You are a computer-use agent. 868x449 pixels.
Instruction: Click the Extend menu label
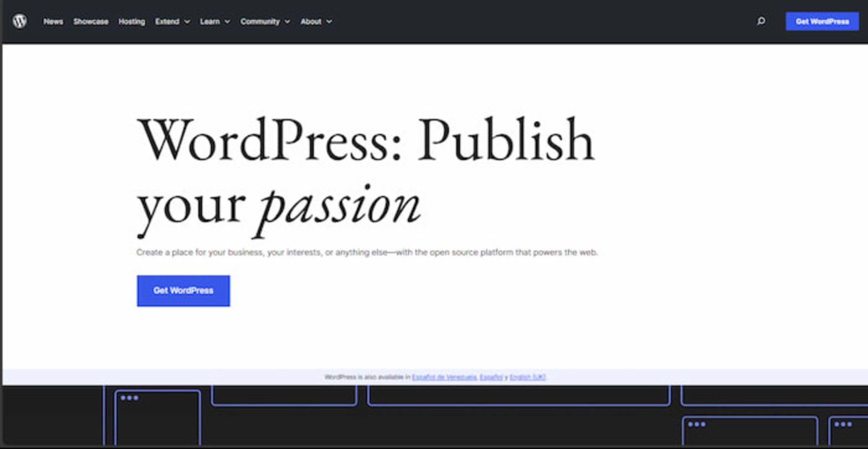click(167, 22)
